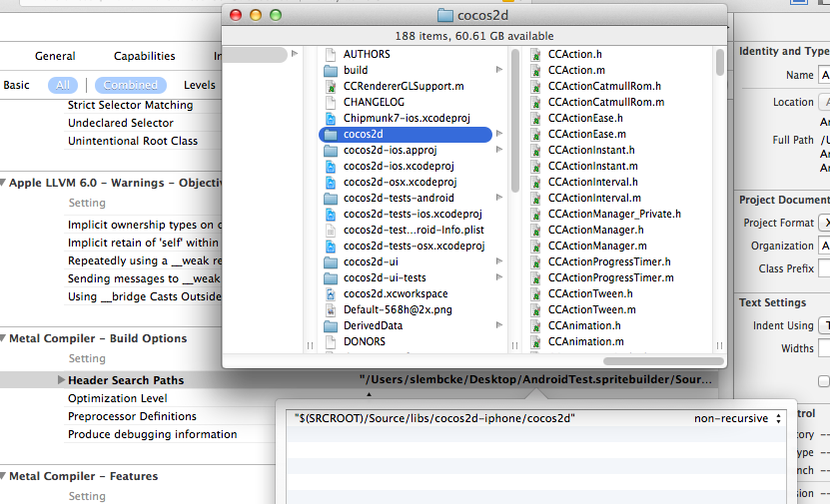
Task: Select CCAction.h header file icon
Action: [535, 54]
